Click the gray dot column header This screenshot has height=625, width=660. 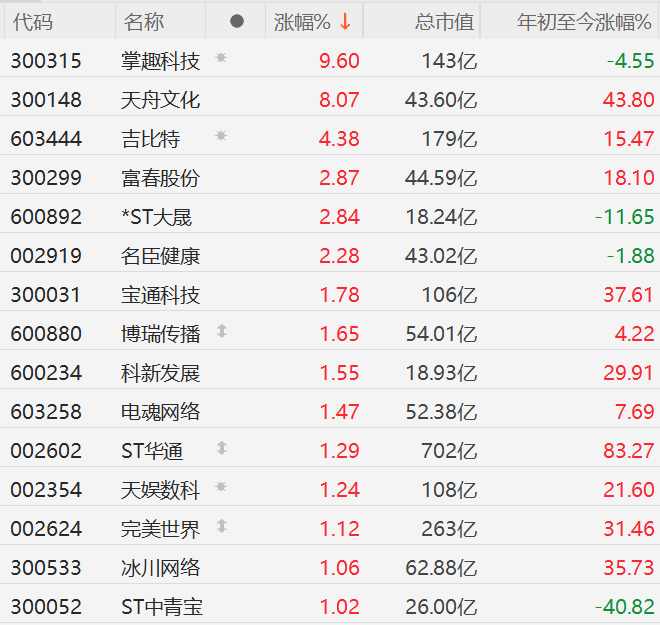coord(237,21)
